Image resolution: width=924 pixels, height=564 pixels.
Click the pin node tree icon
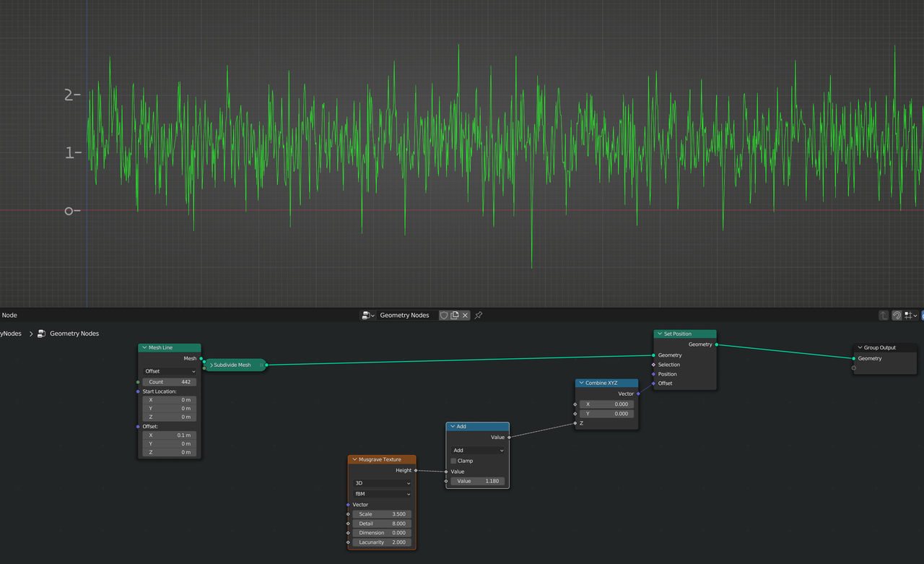click(479, 316)
